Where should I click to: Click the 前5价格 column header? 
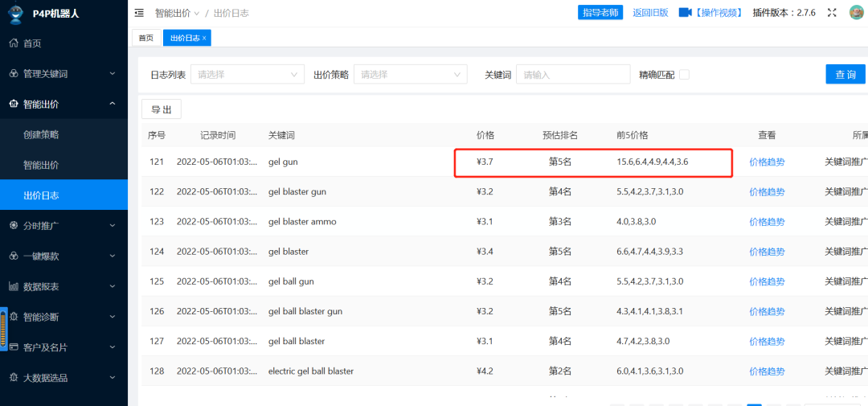(x=633, y=134)
